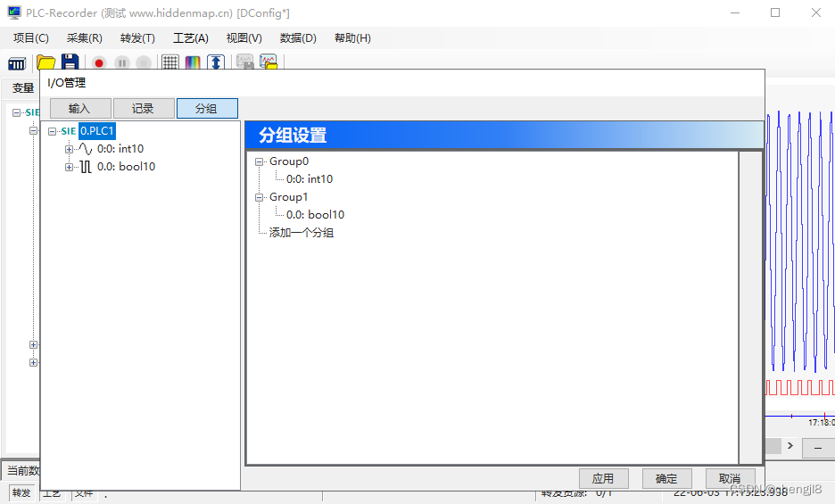Select the 转发 status bar tab
The image size is (835, 504).
click(21, 492)
